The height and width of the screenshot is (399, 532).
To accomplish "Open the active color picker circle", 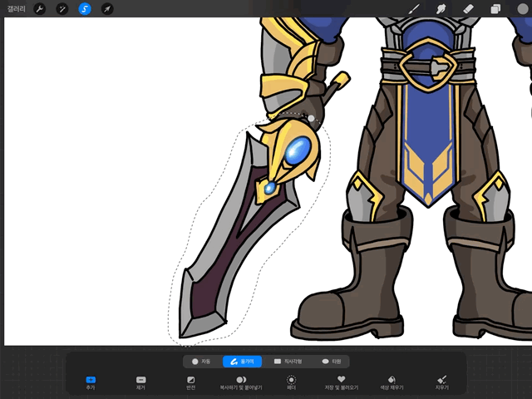I will (x=523, y=8).
